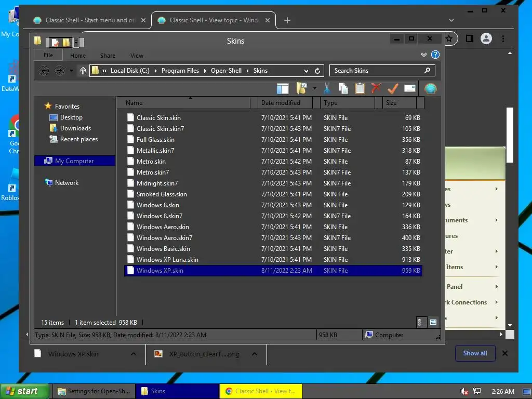
Task: Click the search magnifier icon
Action: click(x=427, y=70)
